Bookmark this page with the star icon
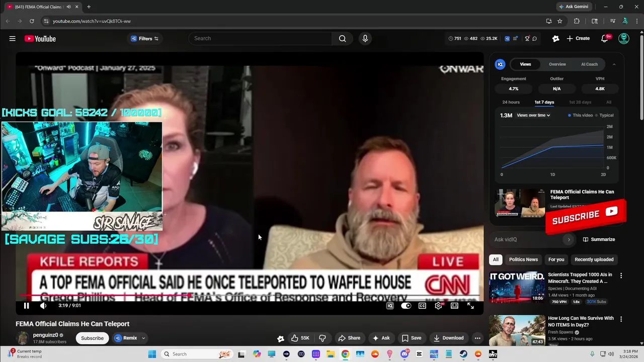The width and height of the screenshot is (644, 362). click(560, 21)
